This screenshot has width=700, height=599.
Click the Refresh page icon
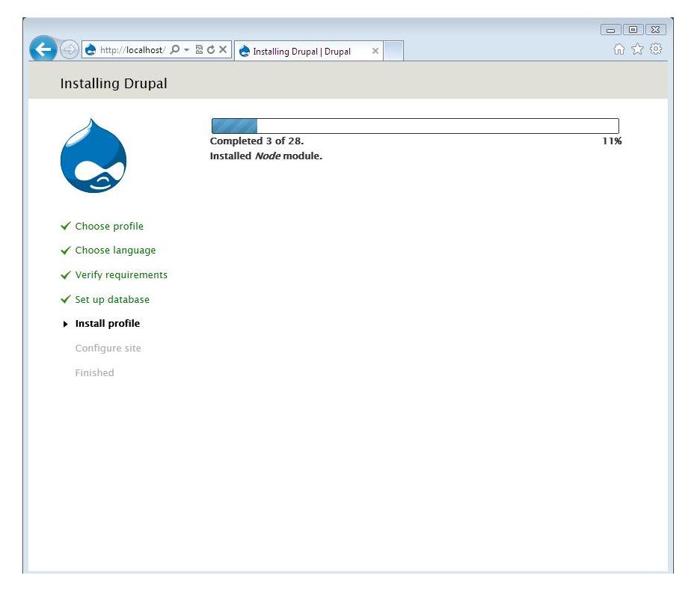pos(211,50)
